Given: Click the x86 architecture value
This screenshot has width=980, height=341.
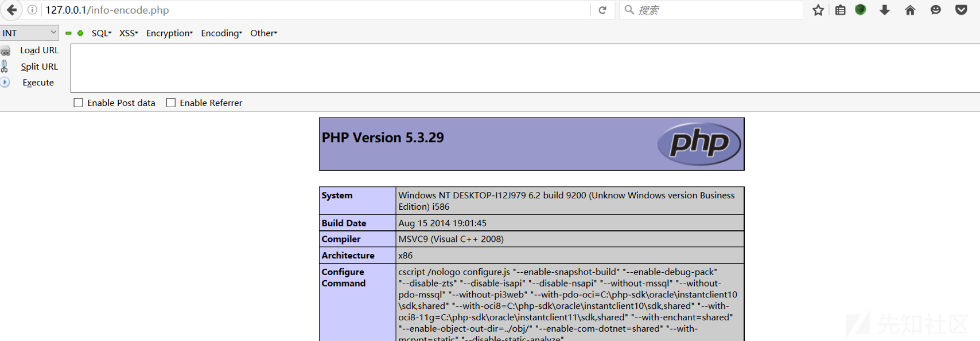Looking at the screenshot, I should tap(405, 256).
